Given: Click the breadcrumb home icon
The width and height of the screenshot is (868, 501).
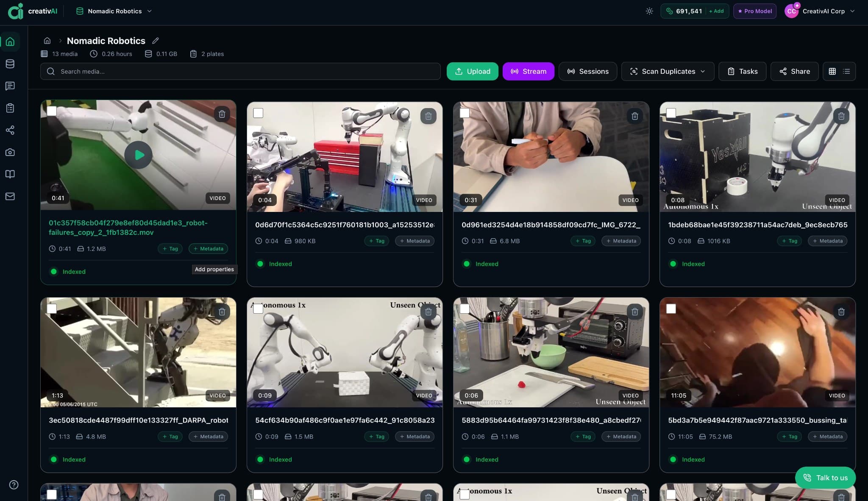Looking at the screenshot, I should pos(47,41).
